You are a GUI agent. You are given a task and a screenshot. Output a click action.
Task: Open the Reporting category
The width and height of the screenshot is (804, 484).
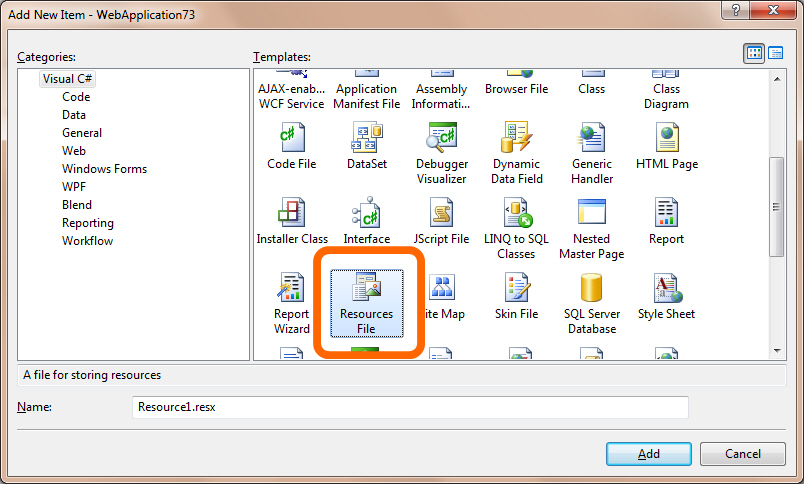coord(88,223)
